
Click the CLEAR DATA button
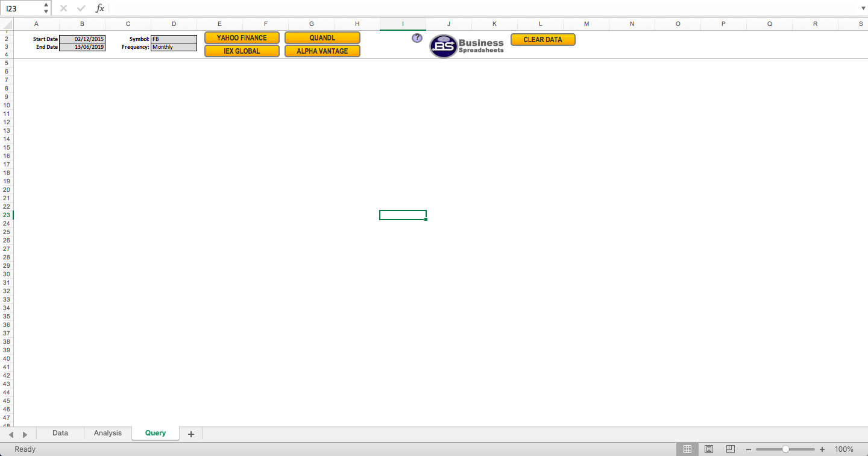pos(543,39)
